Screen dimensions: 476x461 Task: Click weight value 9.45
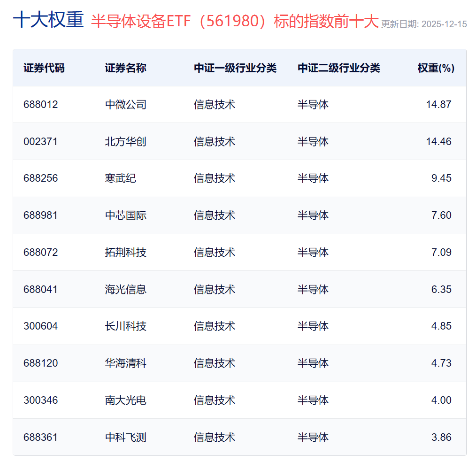(x=441, y=178)
